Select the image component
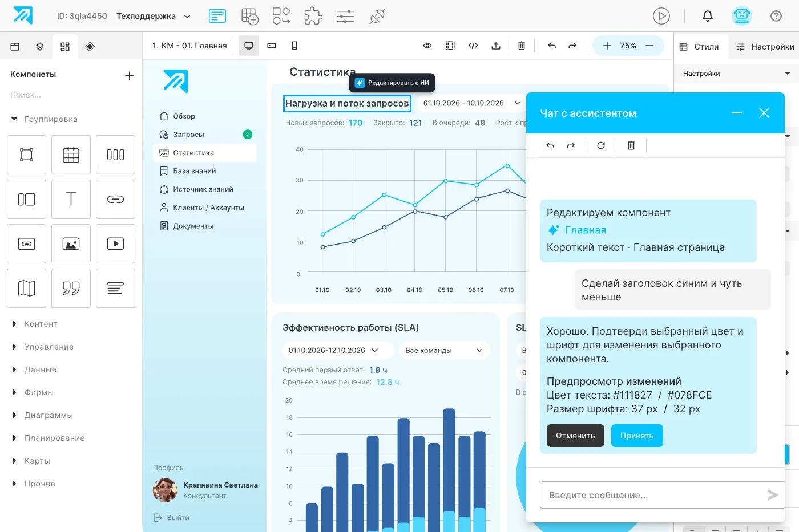 tap(71, 243)
